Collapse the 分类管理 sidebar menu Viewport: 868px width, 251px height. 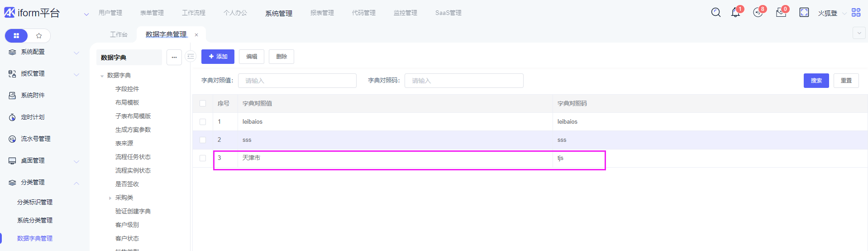pyautogui.click(x=76, y=183)
